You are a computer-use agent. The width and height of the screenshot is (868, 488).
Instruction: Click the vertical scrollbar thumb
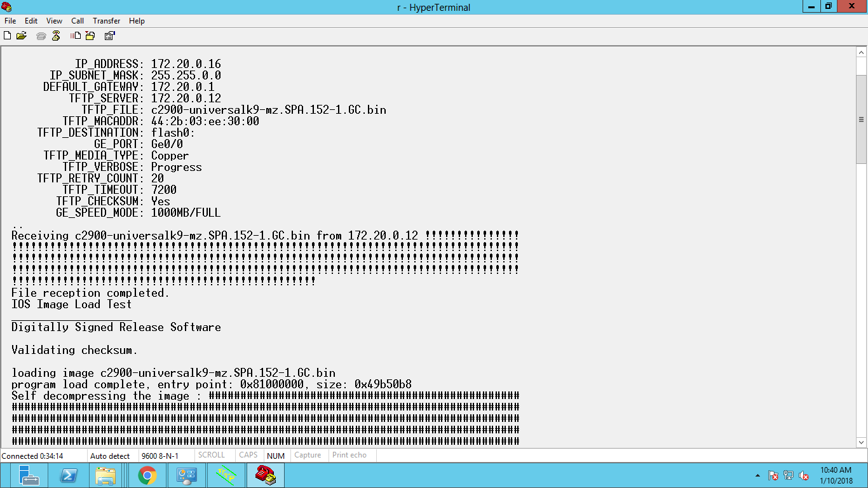(862, 119)
